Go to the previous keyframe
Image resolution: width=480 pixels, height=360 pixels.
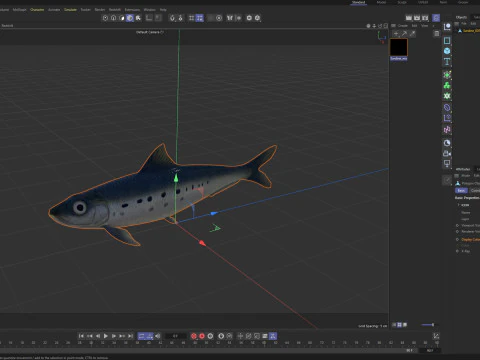coord(89,336)
